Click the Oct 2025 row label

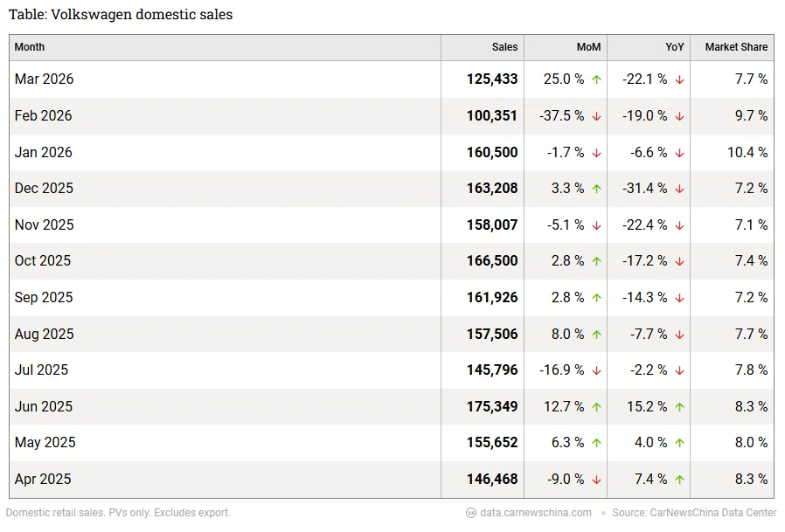(x=43, y=261)
